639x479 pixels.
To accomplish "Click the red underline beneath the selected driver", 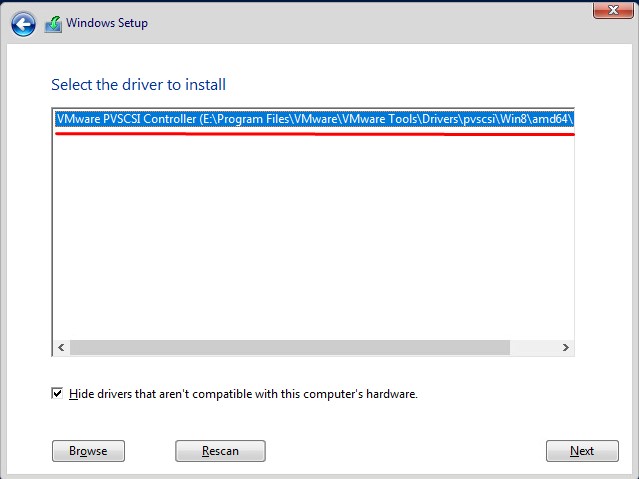I will point(314,133).
